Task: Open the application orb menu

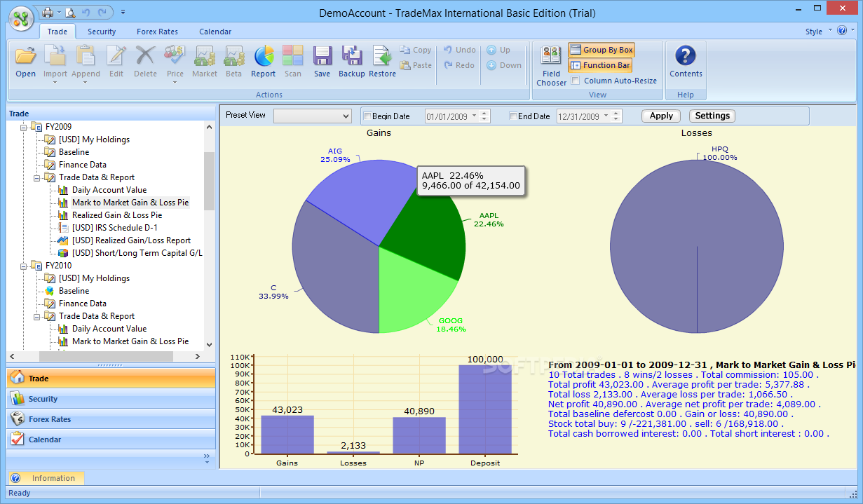Action: [x=22, y=18]
